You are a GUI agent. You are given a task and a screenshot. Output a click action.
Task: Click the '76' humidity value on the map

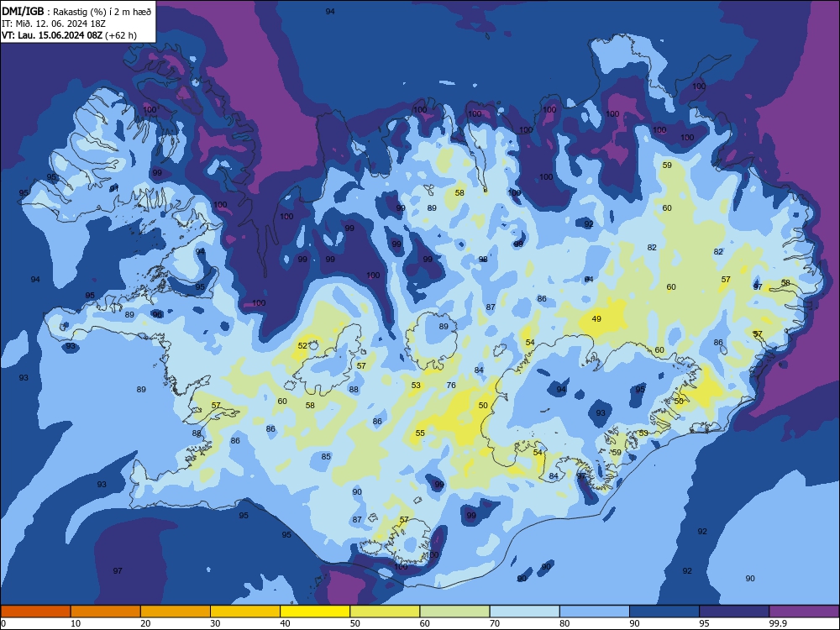[451, 386]
